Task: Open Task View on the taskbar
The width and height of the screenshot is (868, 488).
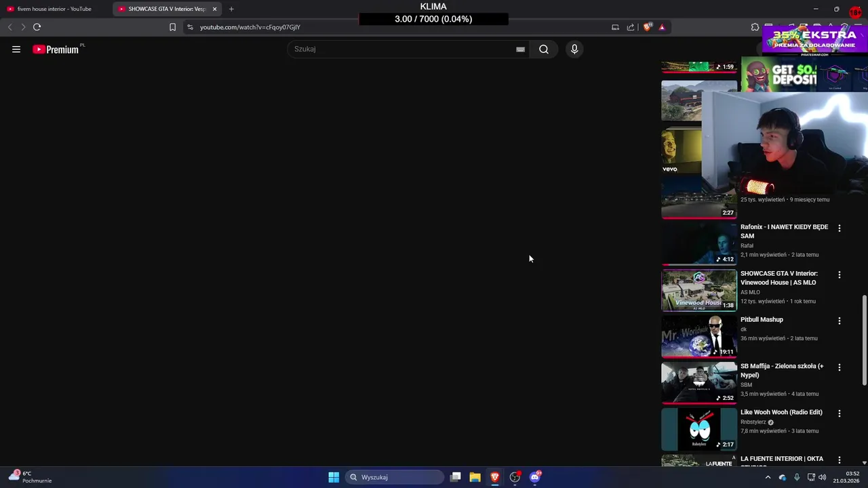Action: (x=456, y=477)
